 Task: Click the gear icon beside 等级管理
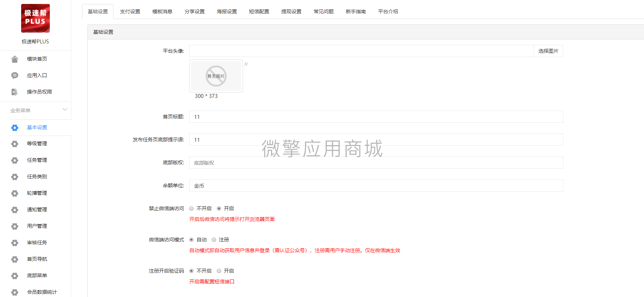click(15, 144)
